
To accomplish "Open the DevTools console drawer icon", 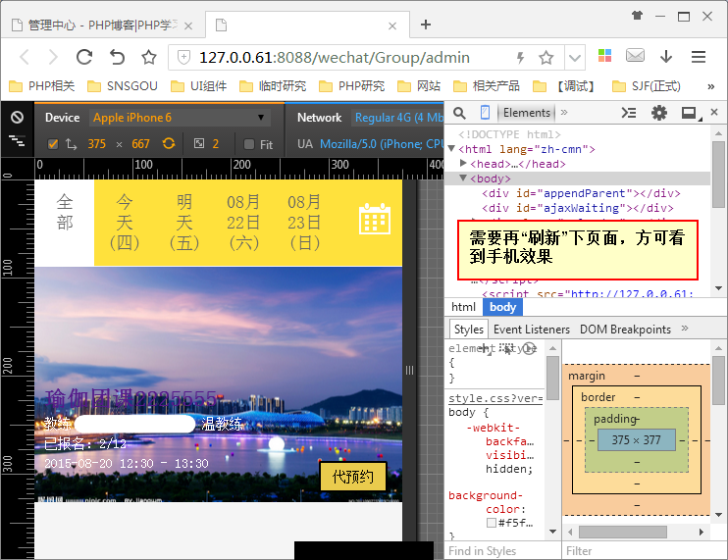I will pos(629,113).
